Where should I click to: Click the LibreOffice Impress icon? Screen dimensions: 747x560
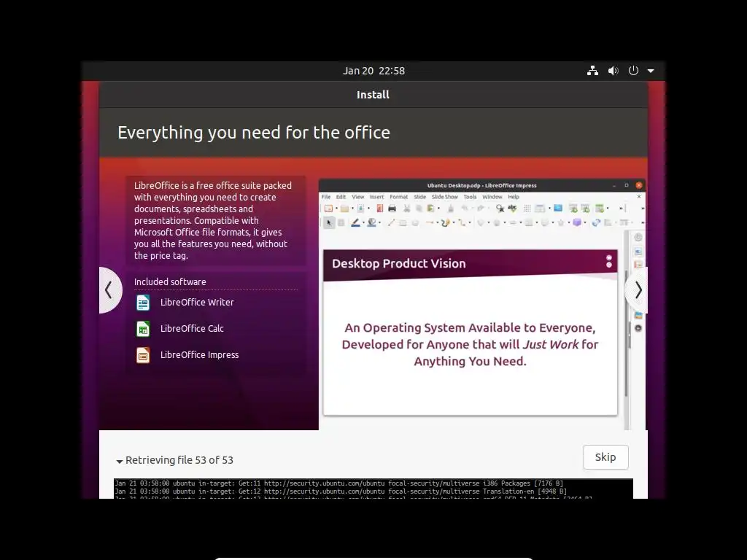coord(143,355)
